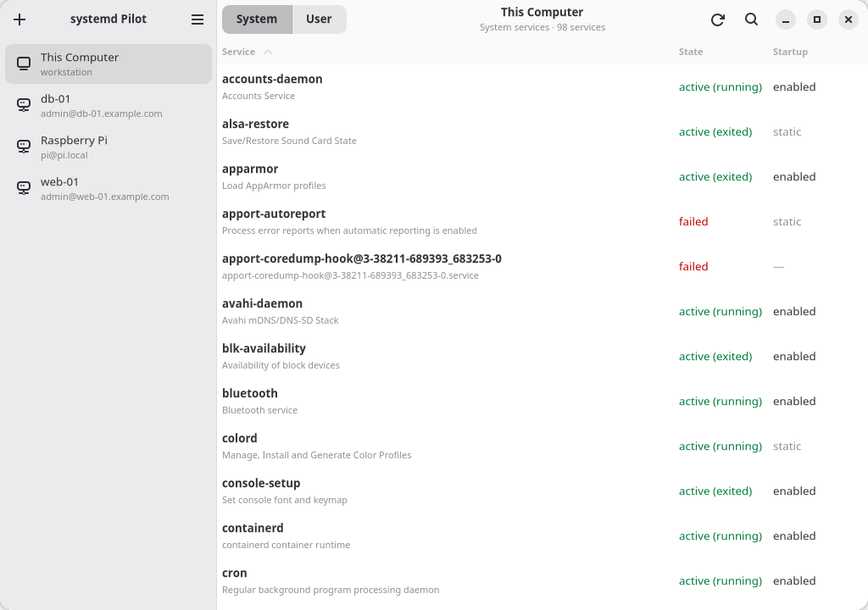
Task: Switch to the System services tab
Action: point(257,19)
